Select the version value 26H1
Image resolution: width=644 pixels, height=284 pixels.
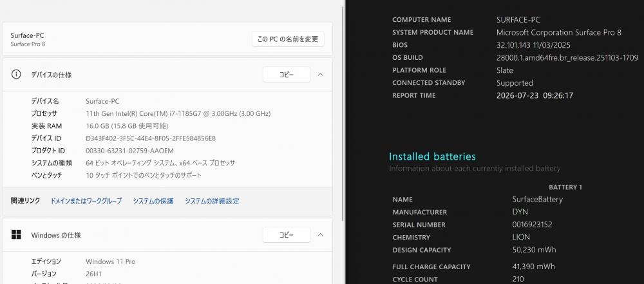tap(93, 274)
